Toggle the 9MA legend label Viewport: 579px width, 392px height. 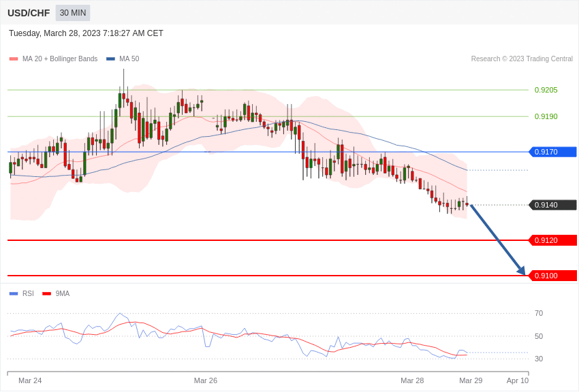(x=63, y=294)
